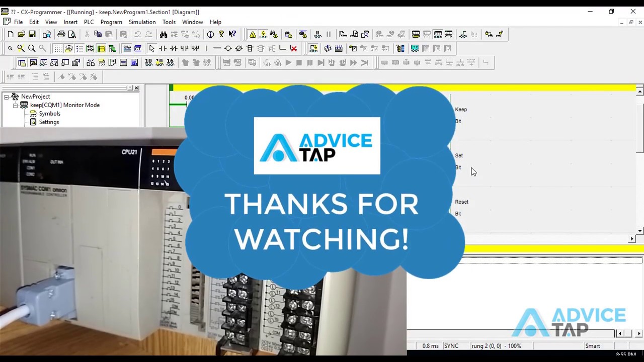Toggle the Project Workspace view
Image resolution: width=644 pixels, height=362 pixels.
click(x=22, y=62)
